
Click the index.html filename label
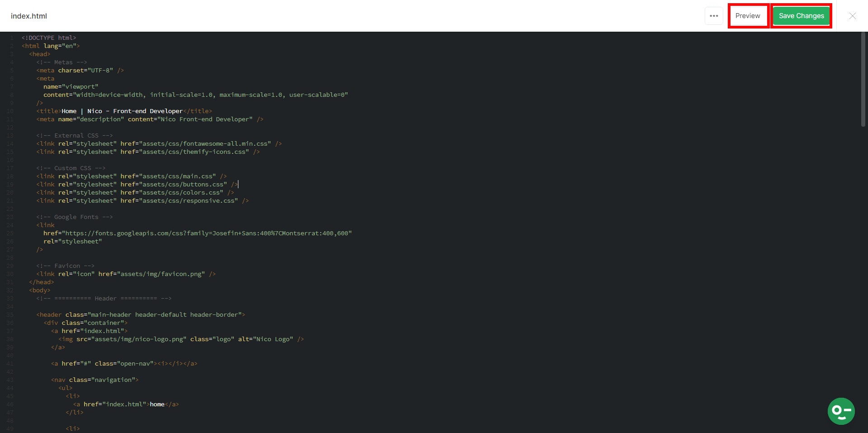tap(28, 16)
